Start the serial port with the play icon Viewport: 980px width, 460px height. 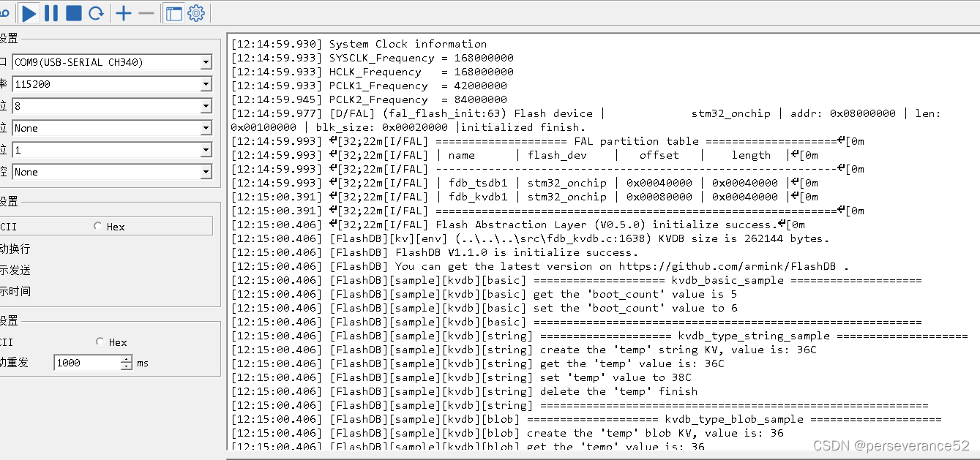pyautogui.click(x=29, y=12)
